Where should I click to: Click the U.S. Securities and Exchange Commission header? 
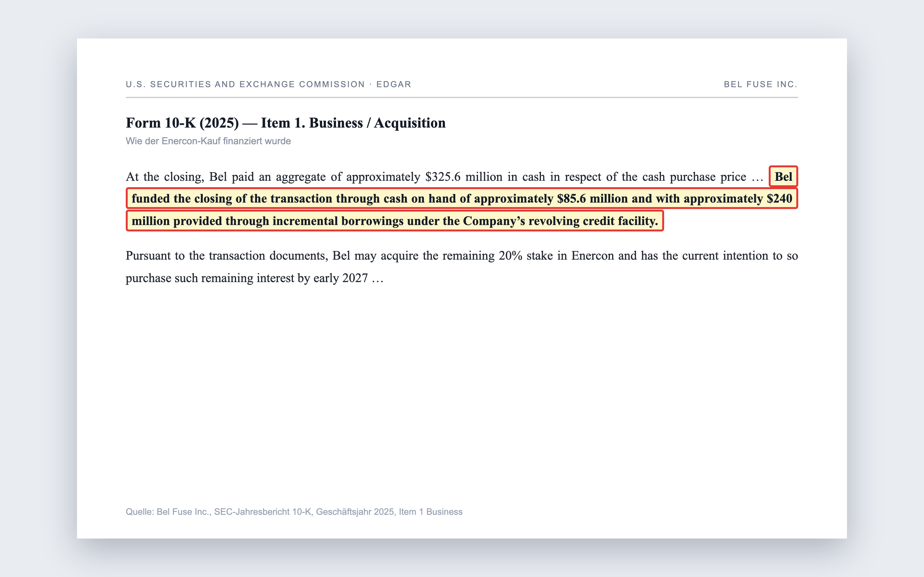coord(245,84)
